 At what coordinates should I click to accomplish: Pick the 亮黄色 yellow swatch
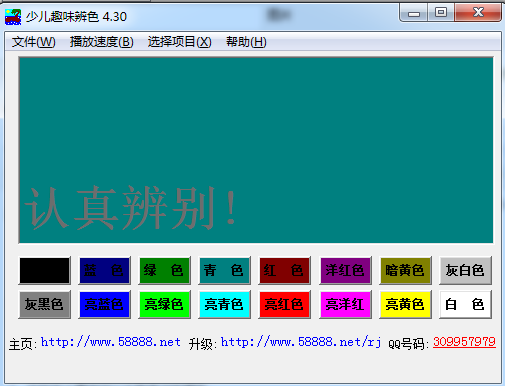[x=405, y=304]
